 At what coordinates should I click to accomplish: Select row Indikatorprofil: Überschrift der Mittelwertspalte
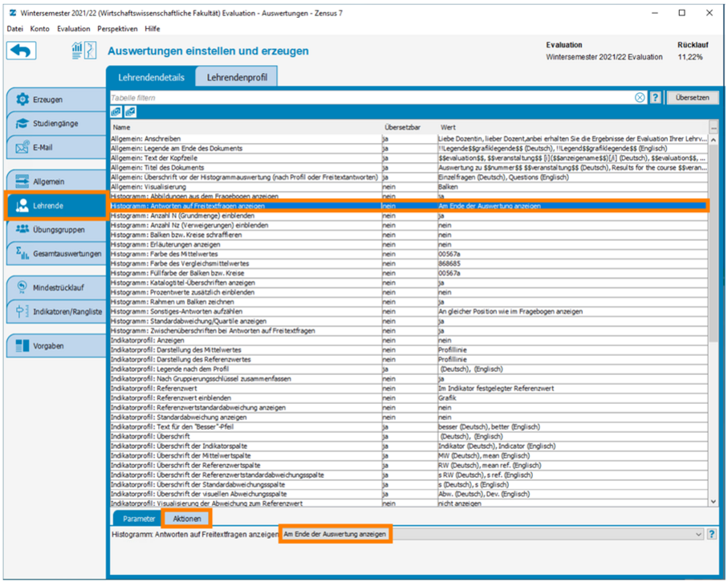click(409, 455)
